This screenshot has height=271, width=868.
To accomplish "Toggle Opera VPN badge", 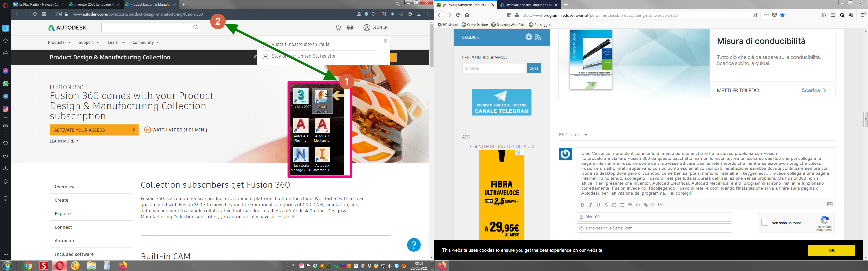I will coord(58,14).
